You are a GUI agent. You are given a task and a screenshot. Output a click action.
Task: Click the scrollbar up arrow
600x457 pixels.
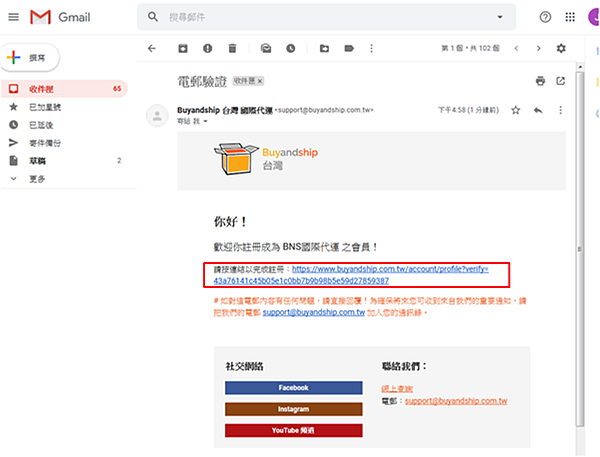(x=580, y=67)
